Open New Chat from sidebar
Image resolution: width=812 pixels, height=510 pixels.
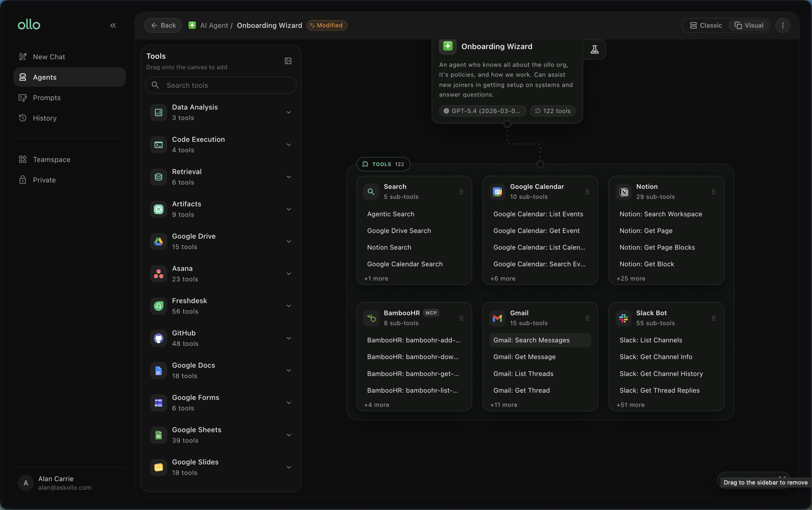70,57
